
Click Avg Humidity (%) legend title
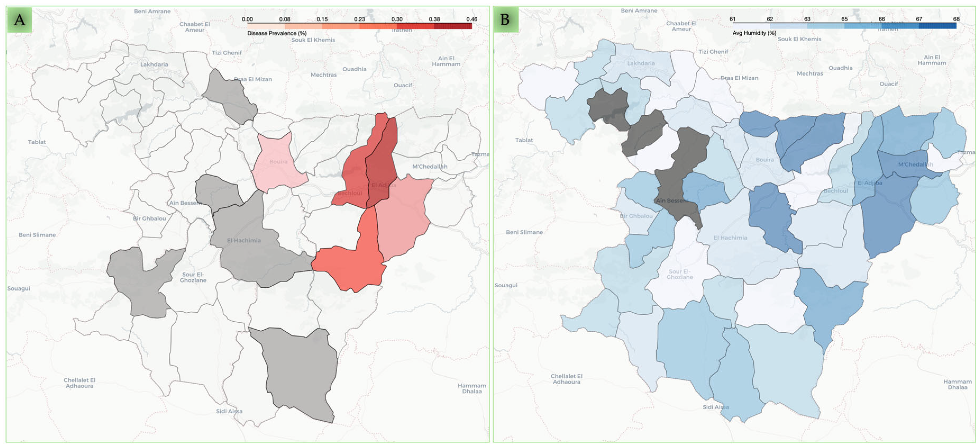click(754, 33)
